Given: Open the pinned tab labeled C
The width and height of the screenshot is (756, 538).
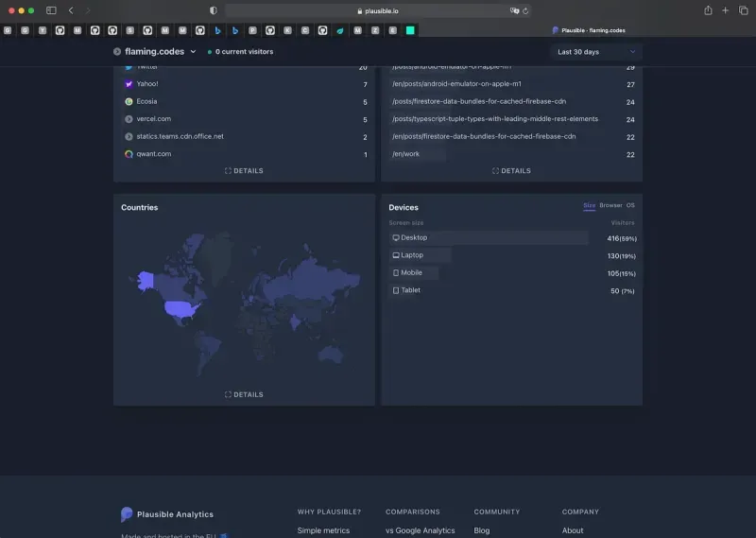Looking at the screenshot, I should tap(305, 30).
